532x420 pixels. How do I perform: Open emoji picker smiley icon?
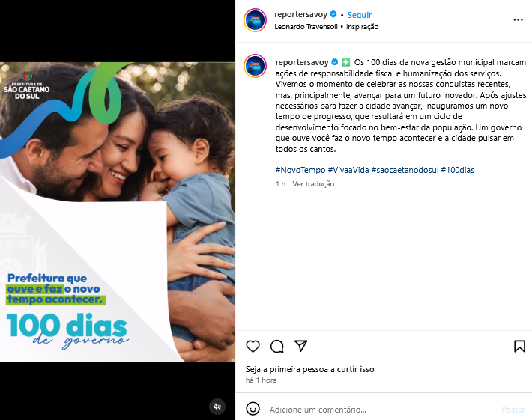pyautogui.click(x=253, y=409)
